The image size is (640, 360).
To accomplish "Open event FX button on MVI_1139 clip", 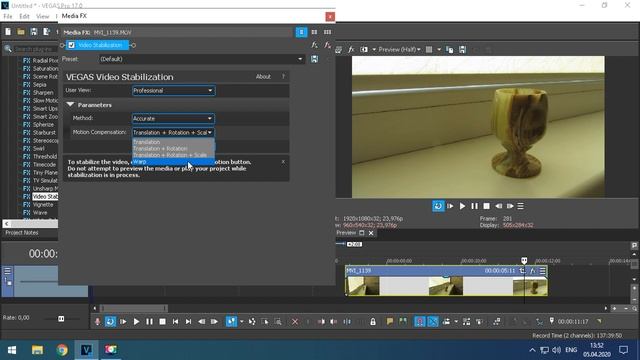I will 533,271.
